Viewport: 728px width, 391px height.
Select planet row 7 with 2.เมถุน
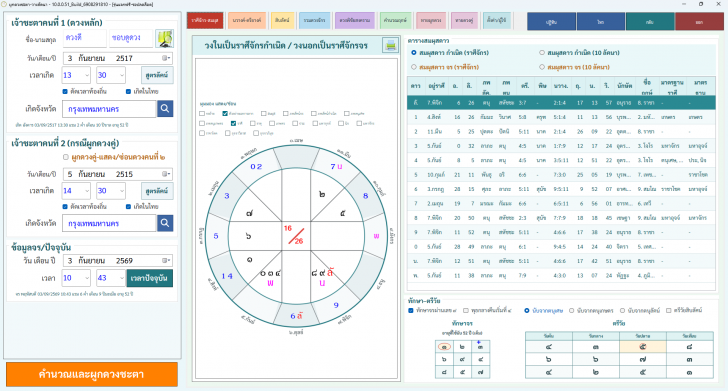561,203
